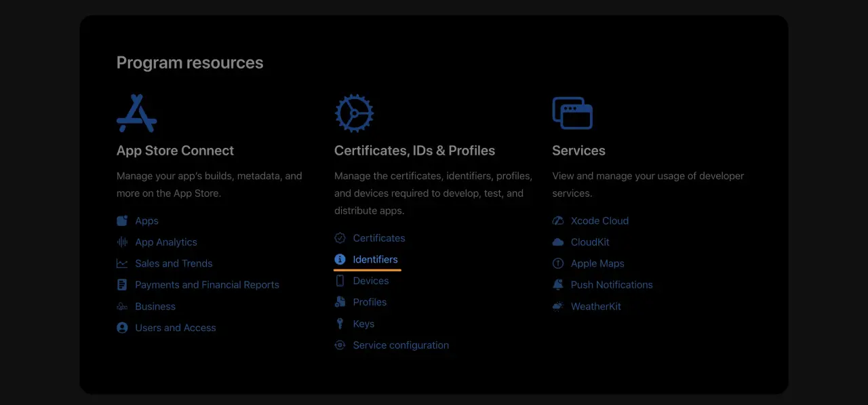This screenshot has height=405, width=868.
Task: Open Users and Access
Action: click(176, 328)
